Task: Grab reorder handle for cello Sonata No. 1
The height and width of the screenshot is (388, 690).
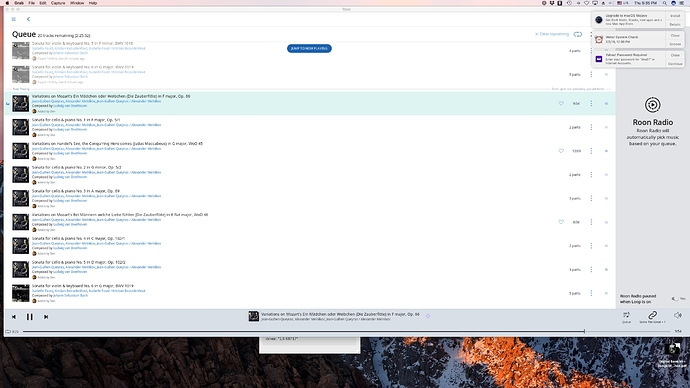Action: pyautogui.click(x=606, y=127)
